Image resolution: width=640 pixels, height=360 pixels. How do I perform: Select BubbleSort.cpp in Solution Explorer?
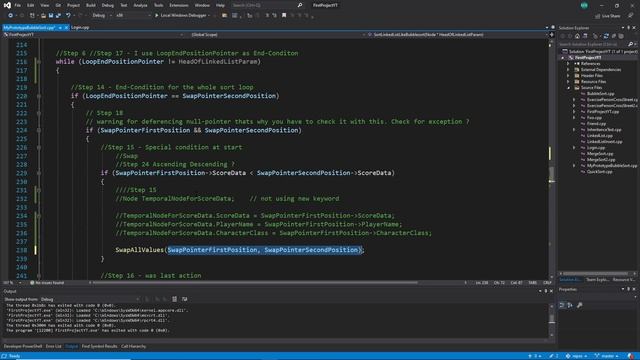600,94
